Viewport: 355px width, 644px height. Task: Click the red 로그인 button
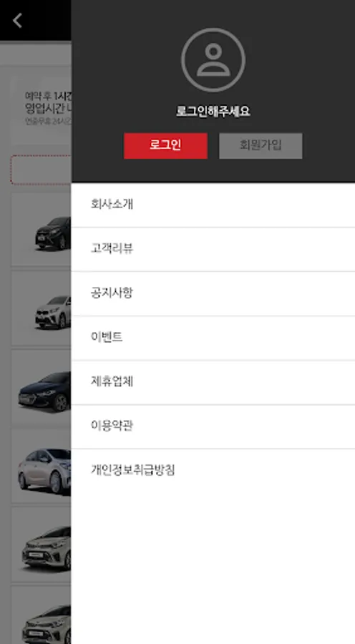(165, 145)
